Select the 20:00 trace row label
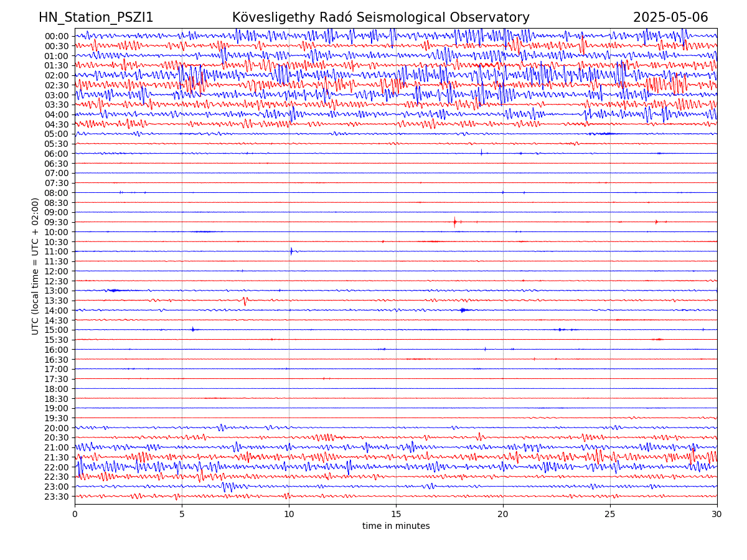Viewport: 747px width, 560px height. (x=57, y=428)
